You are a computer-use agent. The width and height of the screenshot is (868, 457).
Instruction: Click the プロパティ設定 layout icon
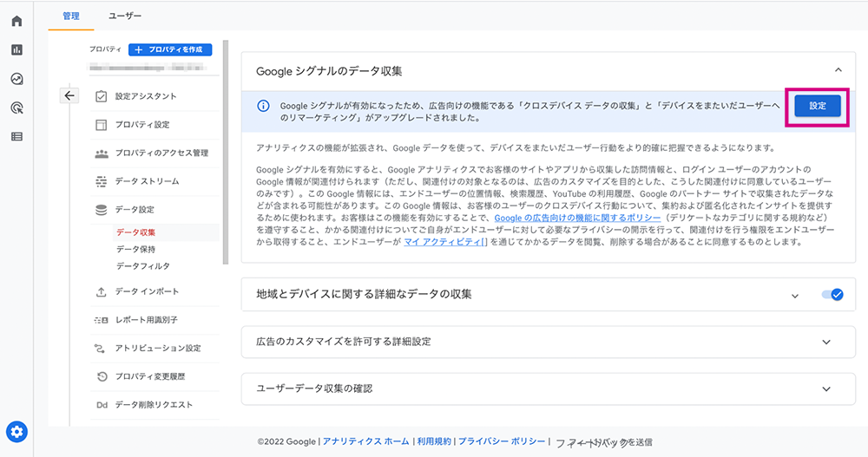click(102, 125)
